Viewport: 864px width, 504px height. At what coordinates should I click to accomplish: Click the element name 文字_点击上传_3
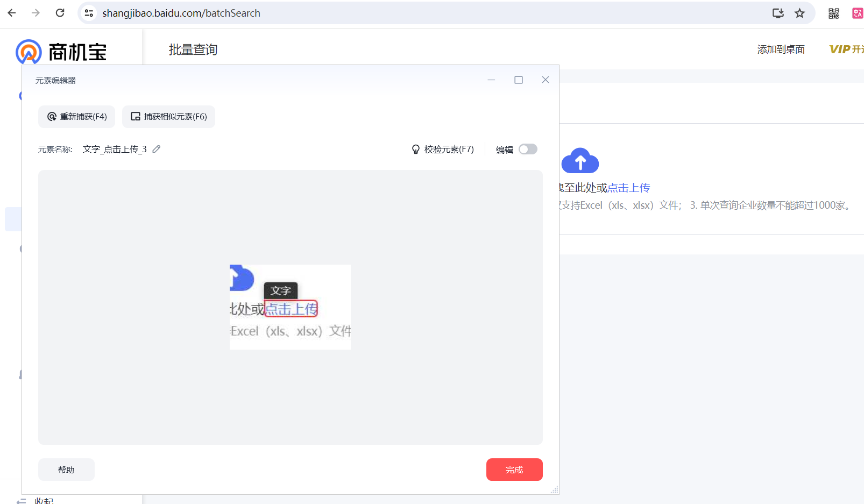pyautogui.click(x=115, y=149)
